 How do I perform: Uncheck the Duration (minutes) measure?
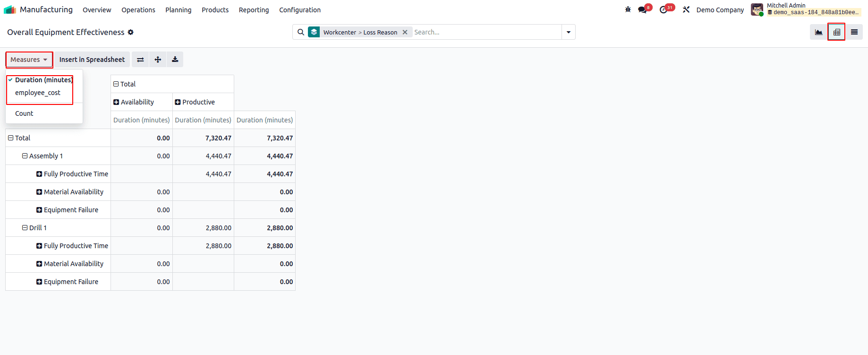[x=44, y=80]
